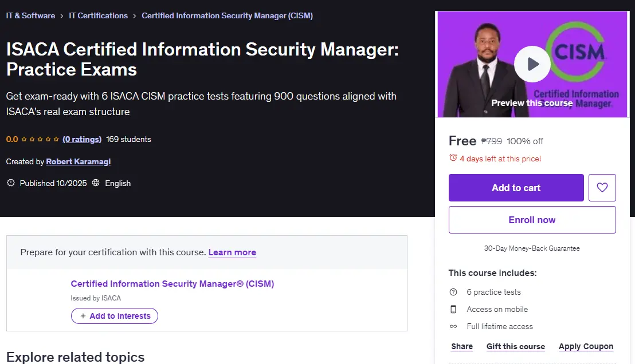Image resolution: width=635 pixels, height=364 pixels.
Task: Open IT & Software breadcrumb
Action: [30, 16]
